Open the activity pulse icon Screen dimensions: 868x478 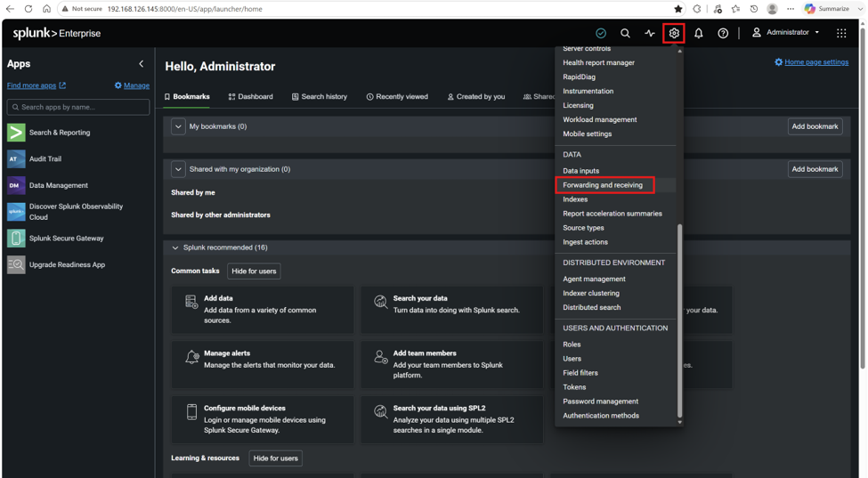click(x=650, y=33)
